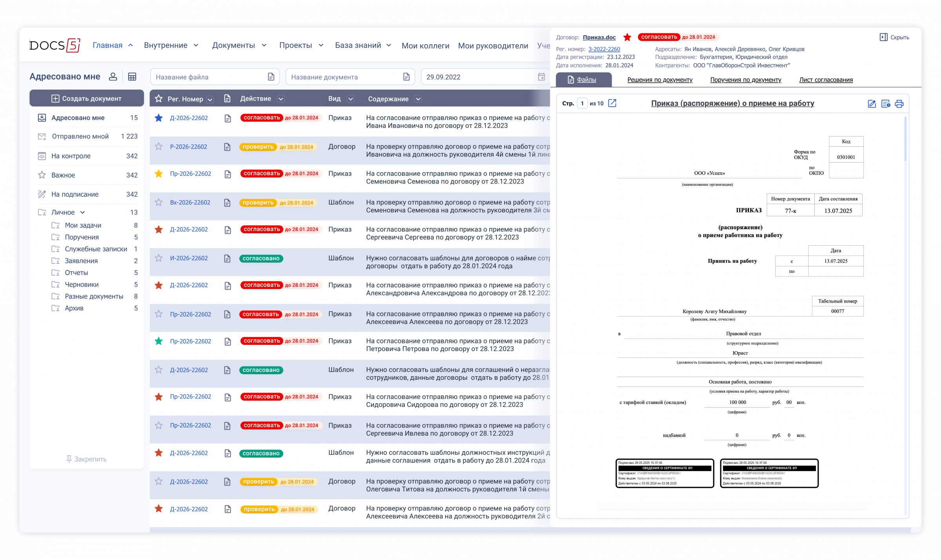Viewport: 941px width, 560px height.
Task: Switch to Лист согласования tab
Action: coord(826,80)
